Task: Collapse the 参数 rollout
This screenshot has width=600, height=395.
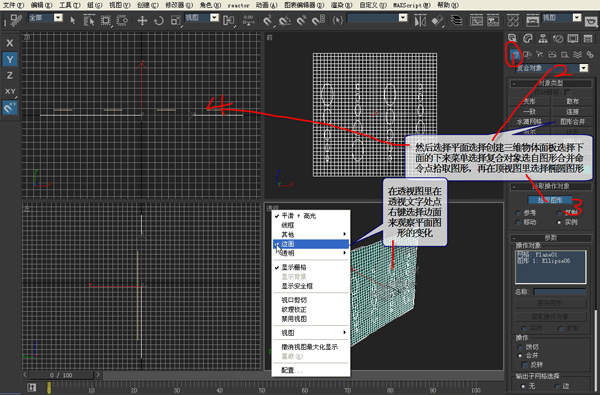Action: (x=551, y=238)
